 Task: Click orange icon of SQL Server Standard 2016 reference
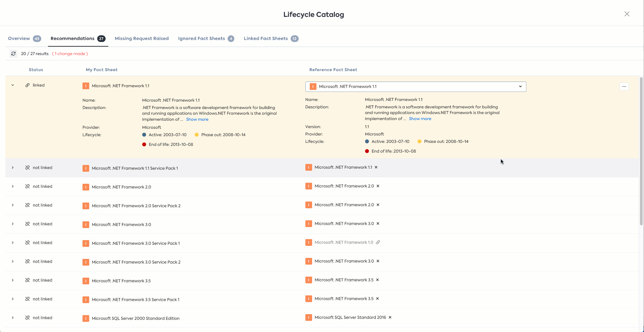(x=309, y=317)
